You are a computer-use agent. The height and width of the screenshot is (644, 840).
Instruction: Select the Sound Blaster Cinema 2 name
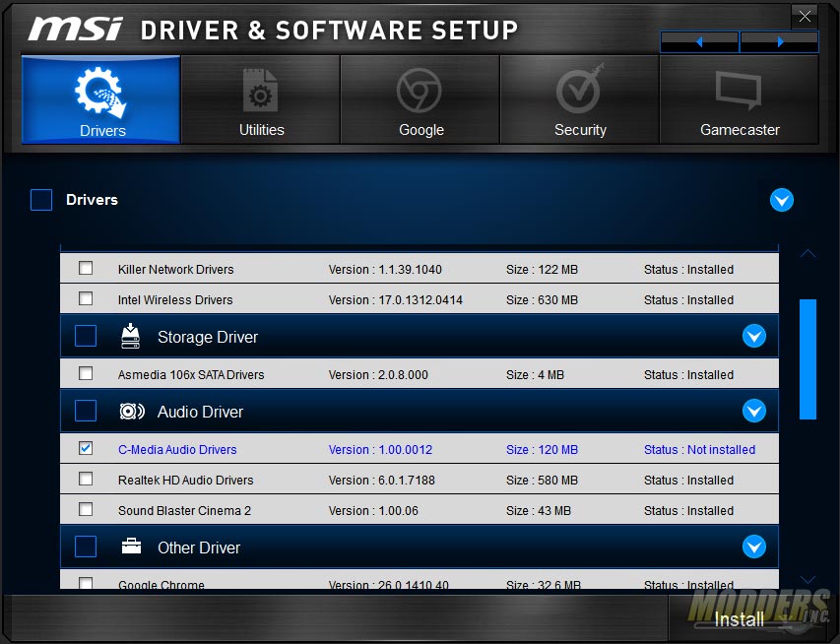pyautogui.click(x=184, y=511)
